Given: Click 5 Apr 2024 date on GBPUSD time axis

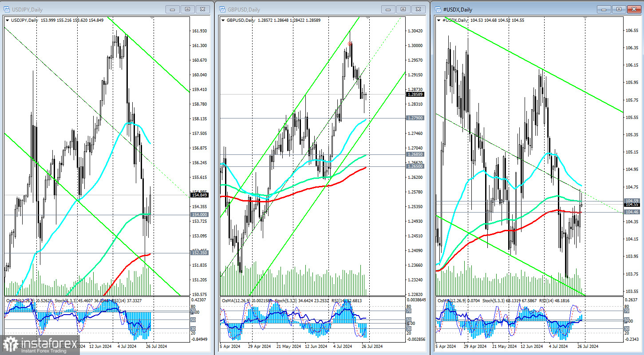Looking at the screenshot, I should click(x=231, y=346).
